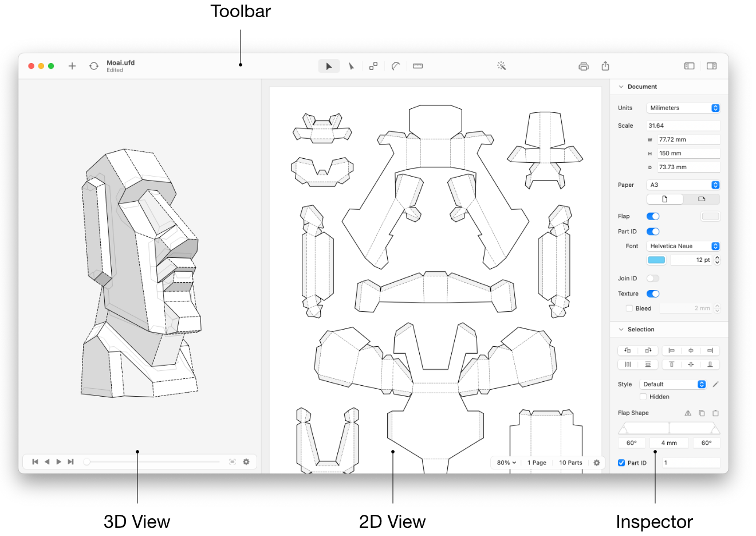
Task: Select the ruler measure tool
Action: pyautogui.click(x=418, y=66)
